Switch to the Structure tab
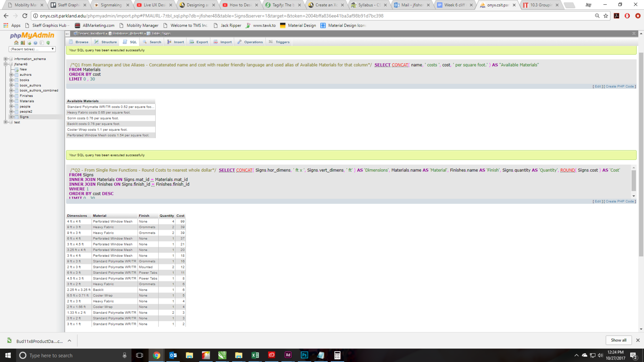Viewport: 644px width, 362px height. (106, 42)
